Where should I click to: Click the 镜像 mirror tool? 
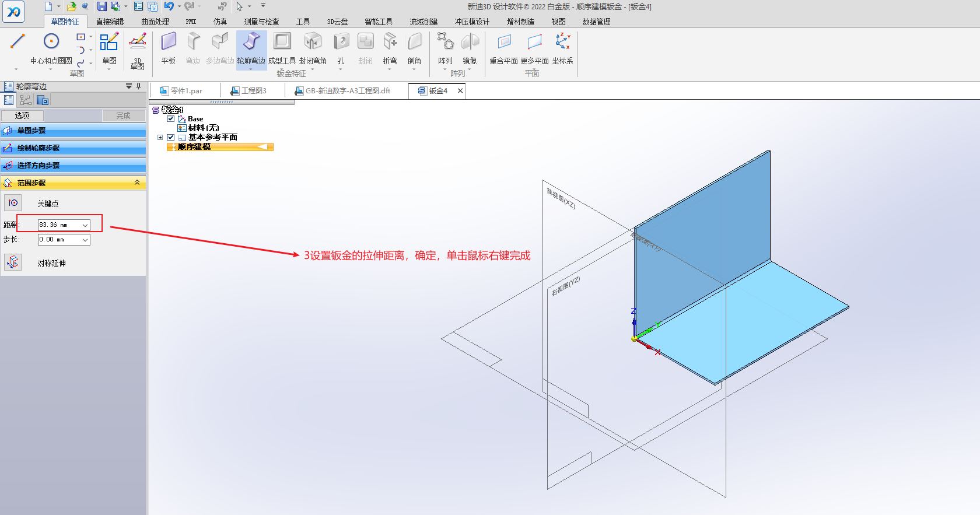point(470,48)
